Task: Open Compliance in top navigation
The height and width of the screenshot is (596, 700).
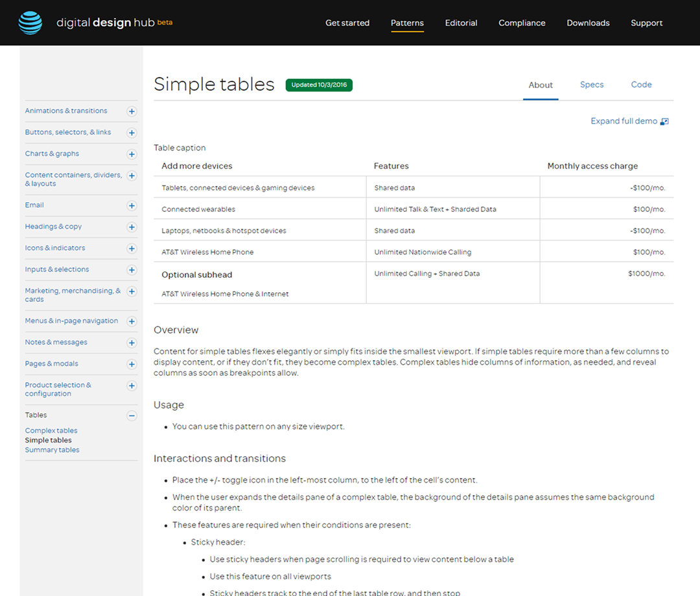Action: click(x=522, y=23)
